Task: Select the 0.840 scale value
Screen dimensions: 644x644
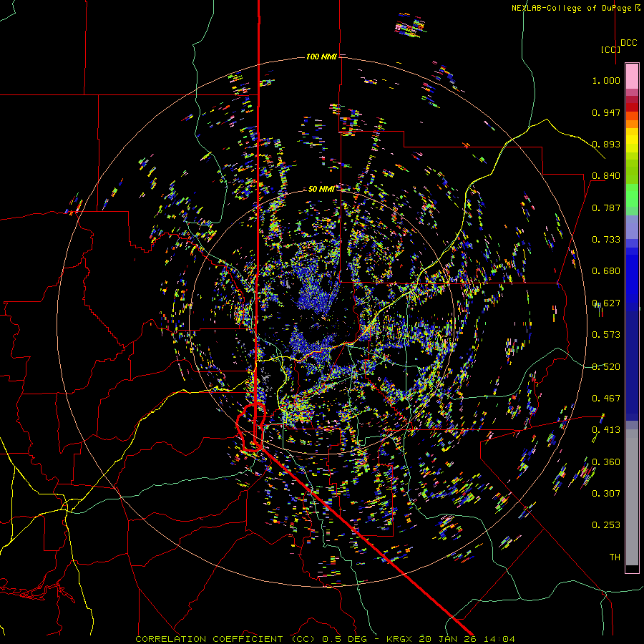Action: pyautogui.click(x=606, y=176)
